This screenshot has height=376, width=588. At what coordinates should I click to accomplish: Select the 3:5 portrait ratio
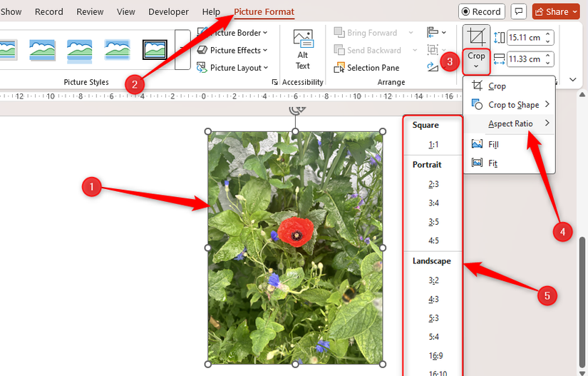433,222
